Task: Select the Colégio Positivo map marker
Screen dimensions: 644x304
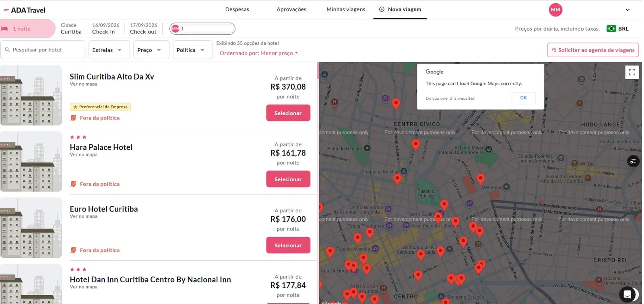Action: coord(561,158)
